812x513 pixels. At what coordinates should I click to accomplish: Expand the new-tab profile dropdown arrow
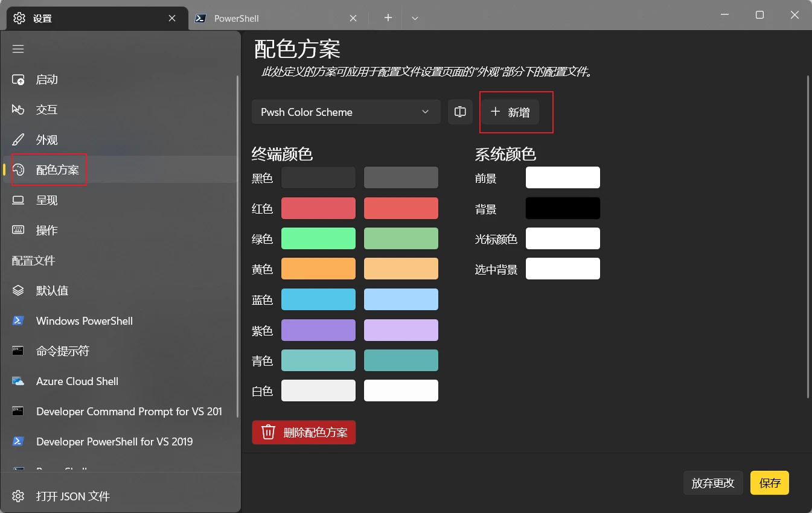415,18
